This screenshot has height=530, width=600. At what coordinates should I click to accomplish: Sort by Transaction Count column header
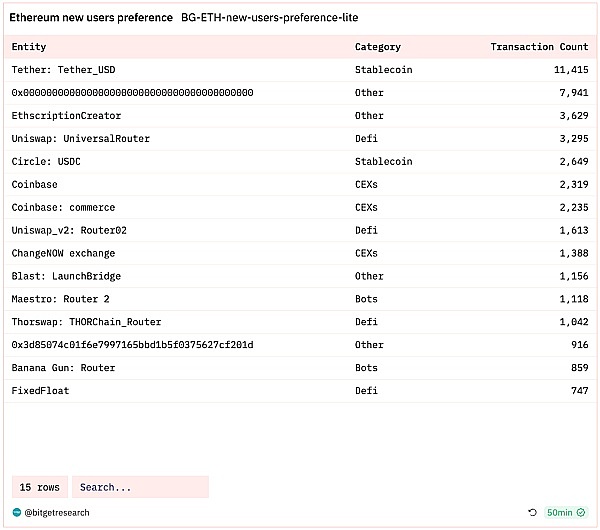pyautogui.click(x=539, y=47)
